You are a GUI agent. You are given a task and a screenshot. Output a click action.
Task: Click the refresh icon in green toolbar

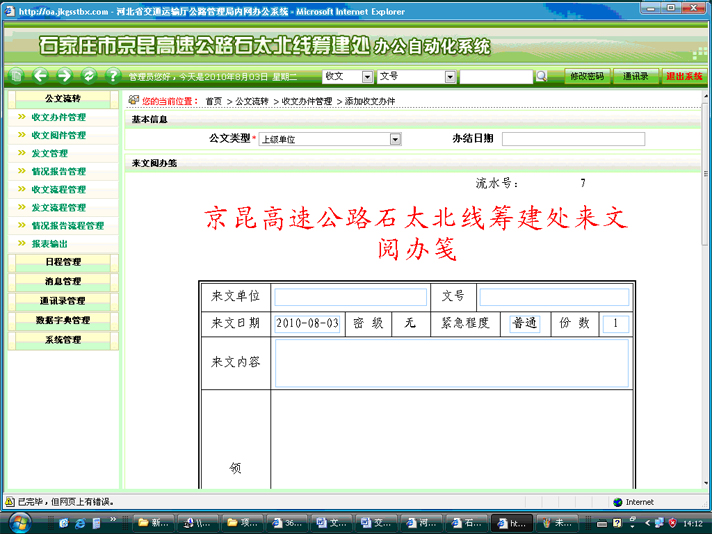pyautogui.click(x=89, y=76)
